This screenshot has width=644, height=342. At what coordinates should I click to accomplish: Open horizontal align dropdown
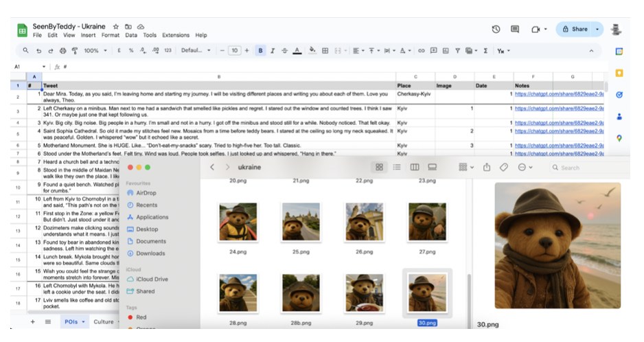[358, 51]
